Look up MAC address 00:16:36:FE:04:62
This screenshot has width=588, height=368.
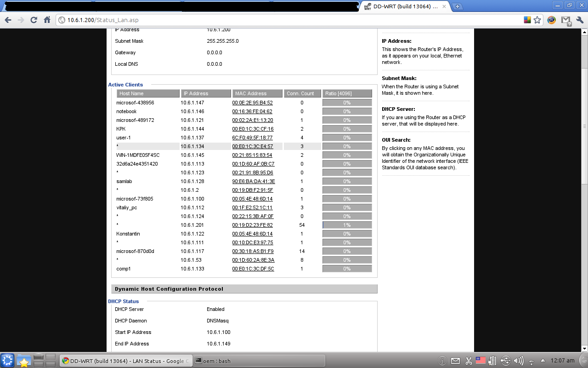252,111
